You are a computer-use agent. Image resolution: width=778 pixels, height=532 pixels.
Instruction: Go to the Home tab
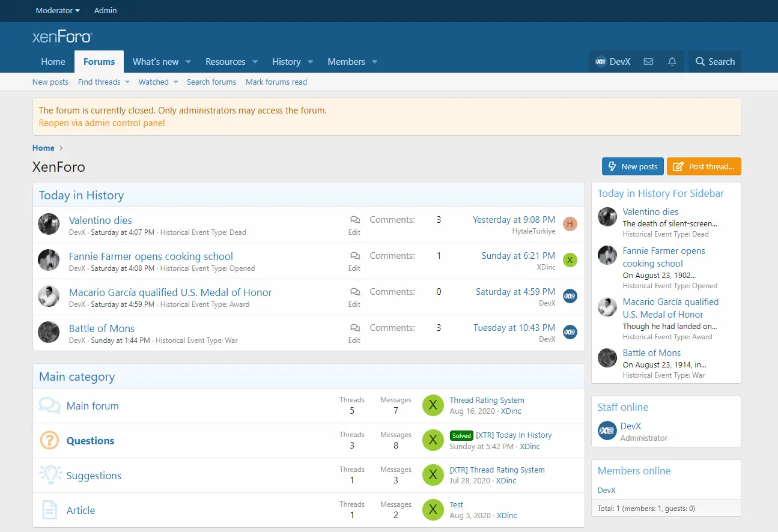53,62
